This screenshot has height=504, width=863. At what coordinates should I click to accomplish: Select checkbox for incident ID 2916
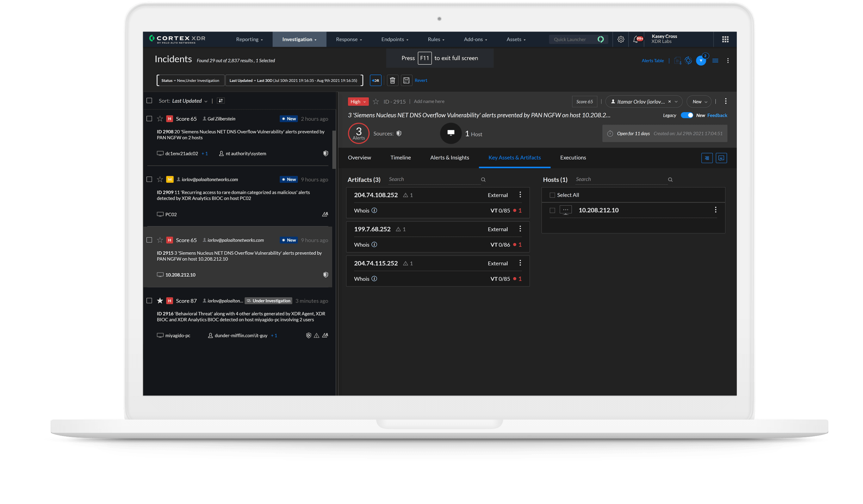click(149, 301)
